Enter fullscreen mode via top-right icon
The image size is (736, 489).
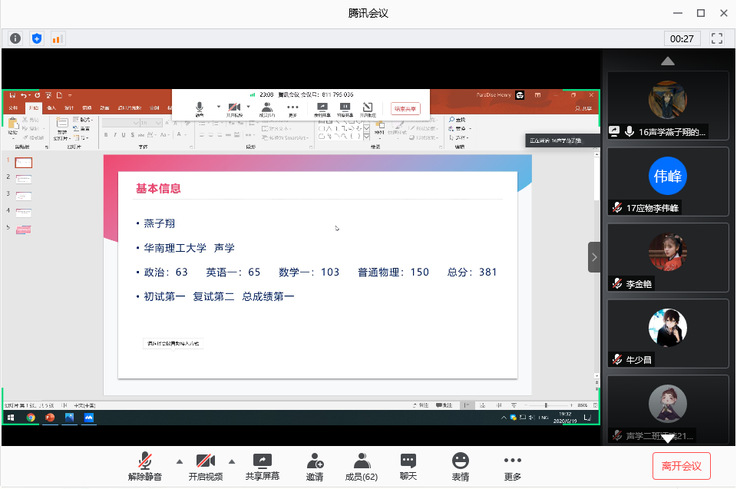(x=716, y=38)
